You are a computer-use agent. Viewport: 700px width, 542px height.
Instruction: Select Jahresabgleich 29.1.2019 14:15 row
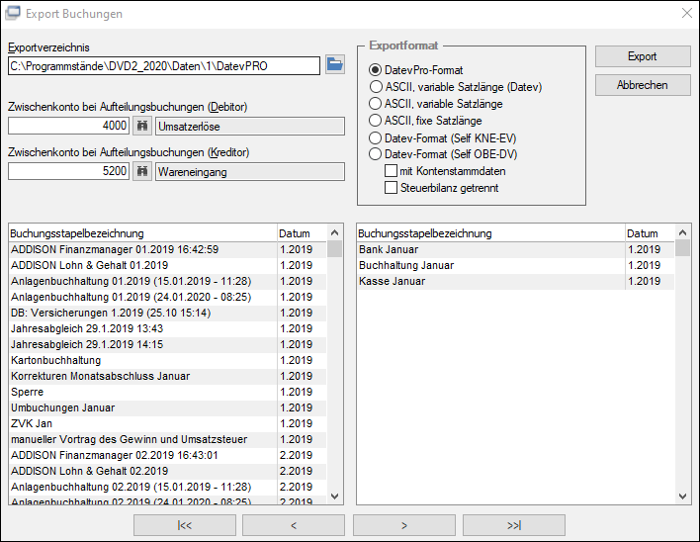point(167,344)
